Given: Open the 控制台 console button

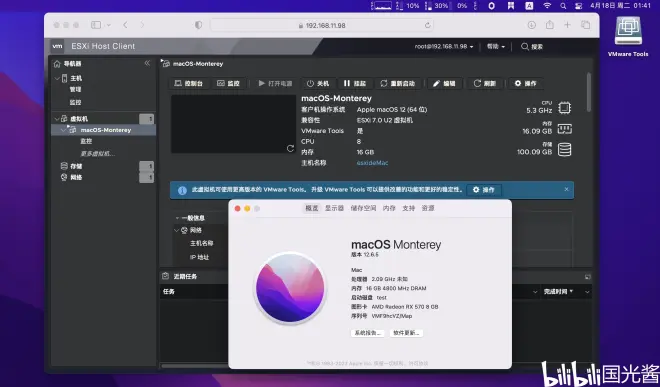Looking at the screenshot, I should click(189, 83).
